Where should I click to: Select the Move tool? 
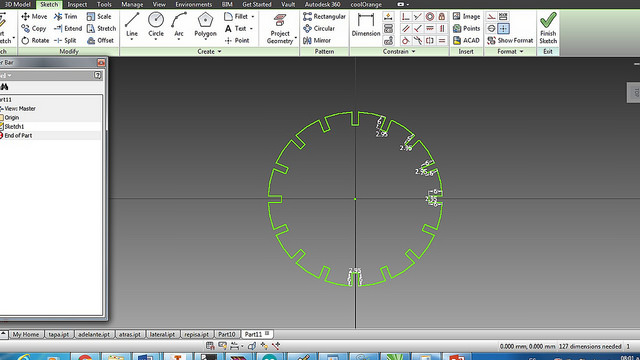tap(34, 16)
